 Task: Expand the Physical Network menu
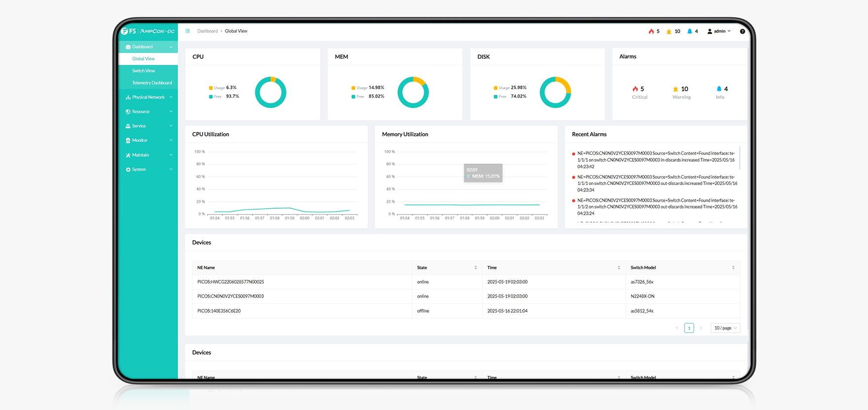[148, 97]
